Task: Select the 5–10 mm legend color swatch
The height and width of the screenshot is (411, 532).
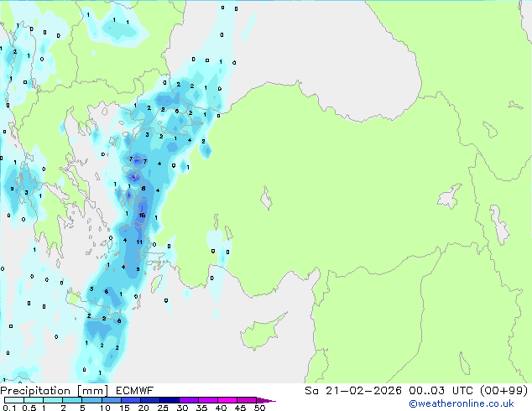Action: (x=91, y=400)
